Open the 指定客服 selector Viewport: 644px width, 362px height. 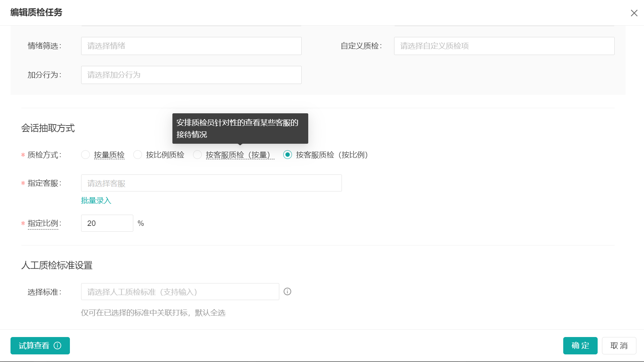click(212, 183)
